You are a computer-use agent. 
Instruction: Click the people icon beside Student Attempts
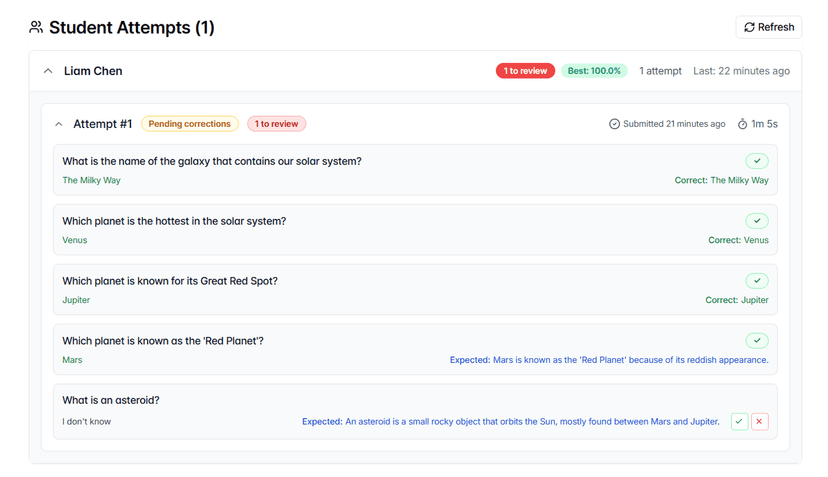pos(36,27)
